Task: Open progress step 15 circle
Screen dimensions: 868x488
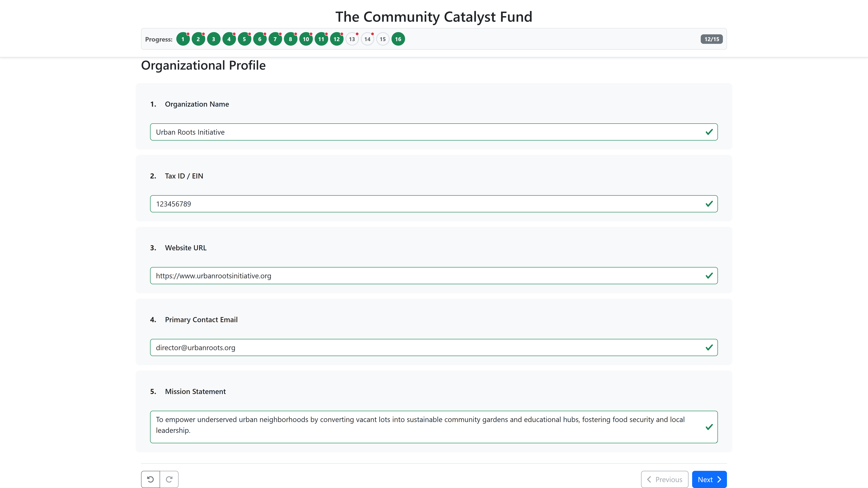Action: (x=383, y=39)
